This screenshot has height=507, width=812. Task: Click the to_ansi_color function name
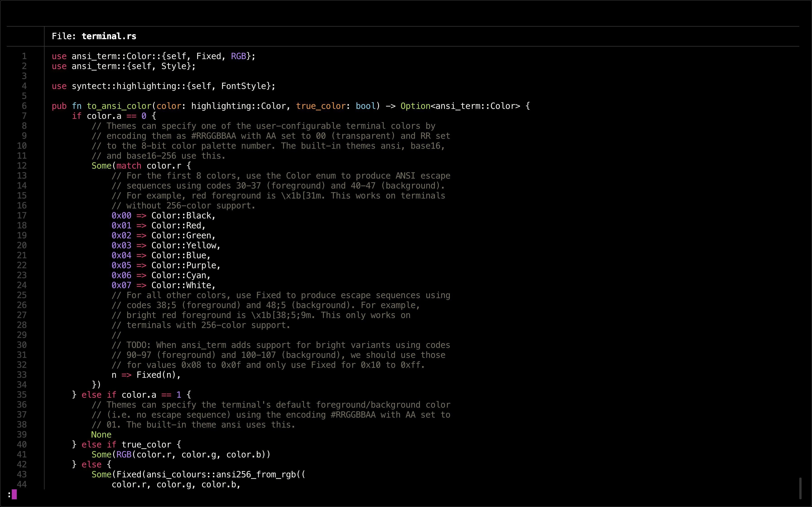pyautogui.click(x=119, y=106)
